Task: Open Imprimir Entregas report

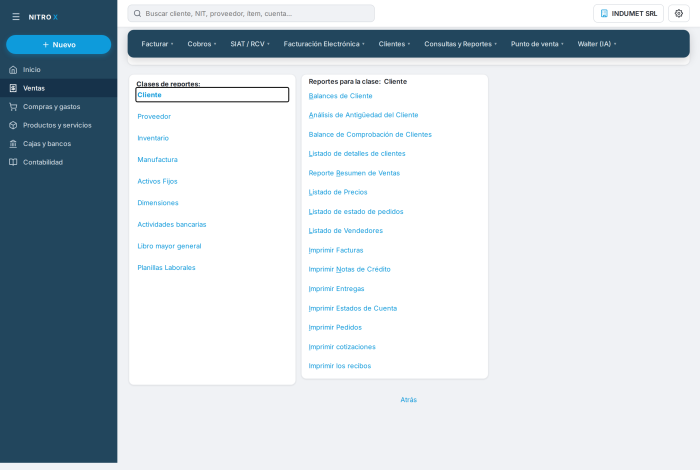Action: (337, 289)
